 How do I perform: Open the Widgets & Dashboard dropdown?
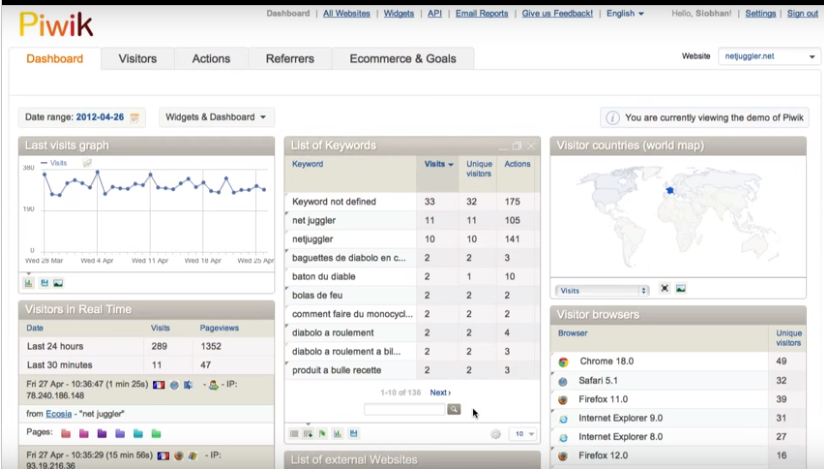click(x=216, y=118)
